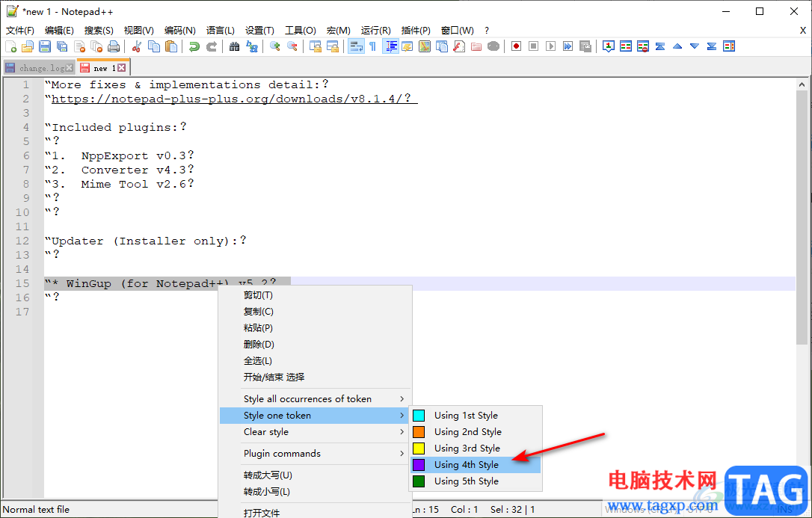This screenshot has width=812, height=518.
Task: Click the Copy icon in toolbar
Action: pyautogui.click(x=154, y=46)
